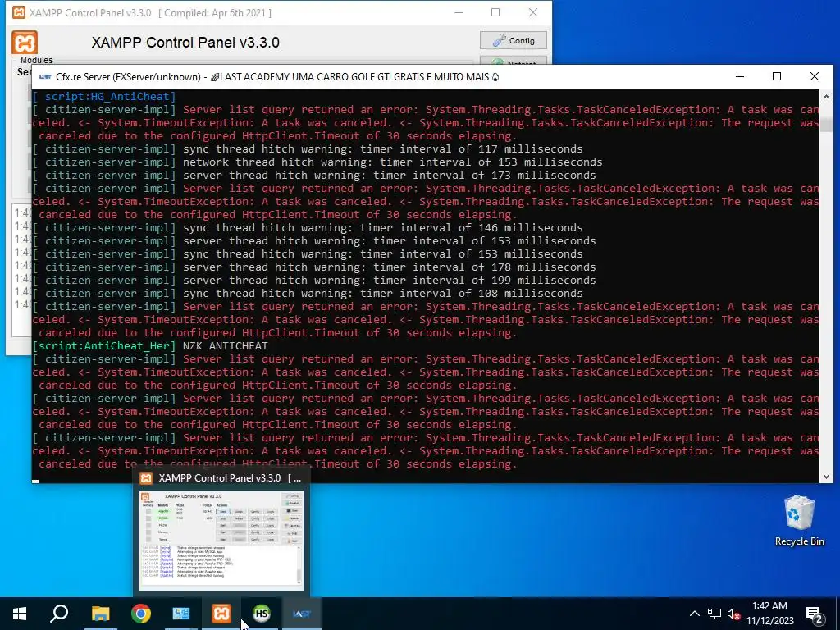Click the Cfx.re Server window title icon
Image resolution: width=840 pixels, height=630 pixels.
pyautogui.click(x=46, y=76)
